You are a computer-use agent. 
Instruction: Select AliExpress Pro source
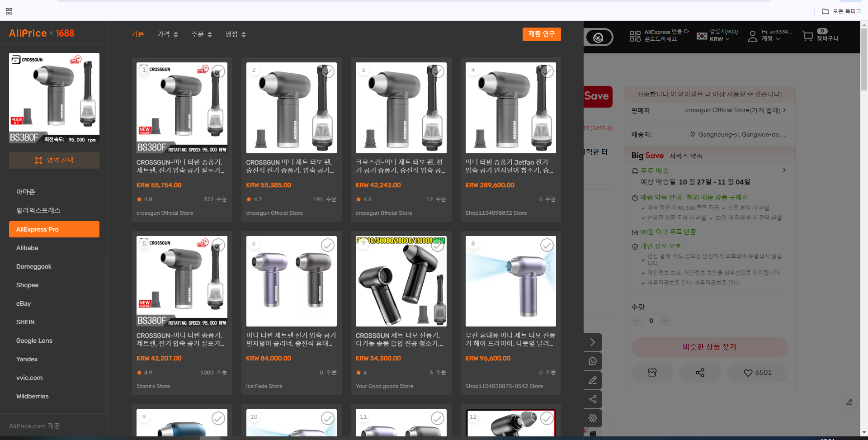tap(54, 229)
